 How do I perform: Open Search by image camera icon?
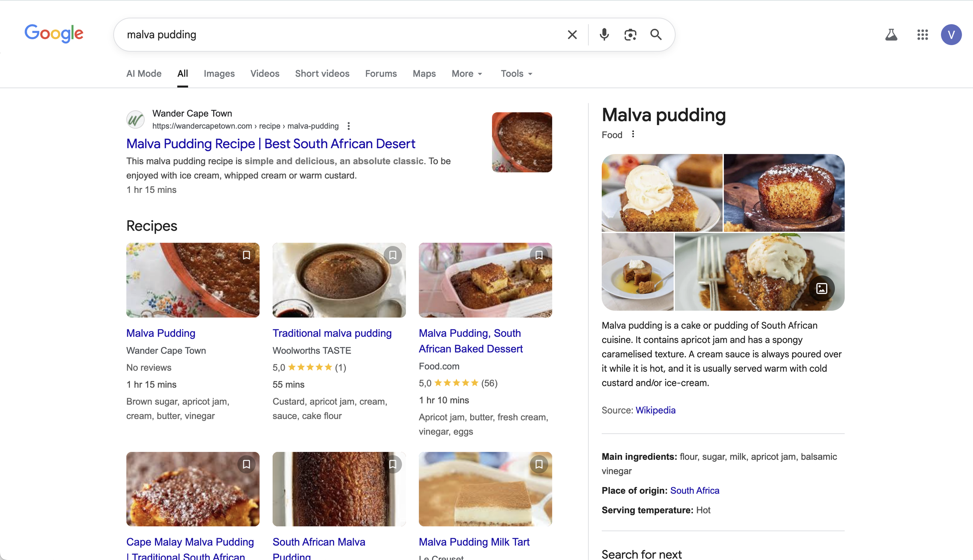[630, 35]
